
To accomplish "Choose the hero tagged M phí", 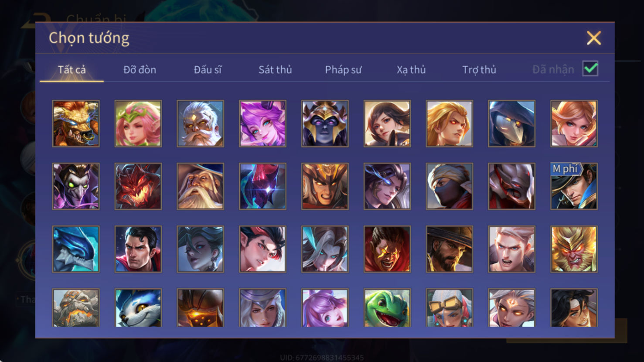I will (574, 186).
